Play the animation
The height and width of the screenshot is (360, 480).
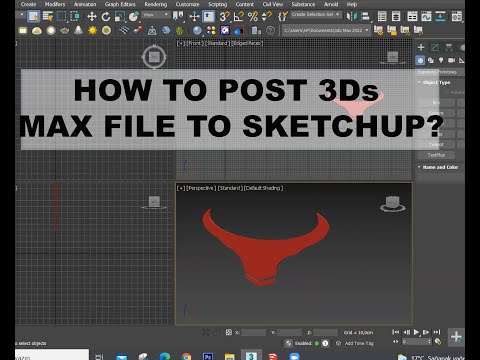(416, 332)
